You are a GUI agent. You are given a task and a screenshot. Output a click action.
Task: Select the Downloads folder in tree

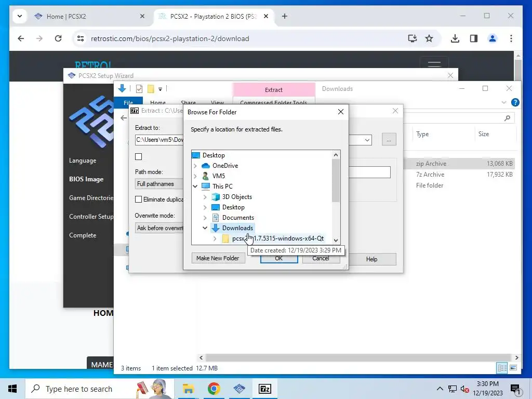coord(237,228)
